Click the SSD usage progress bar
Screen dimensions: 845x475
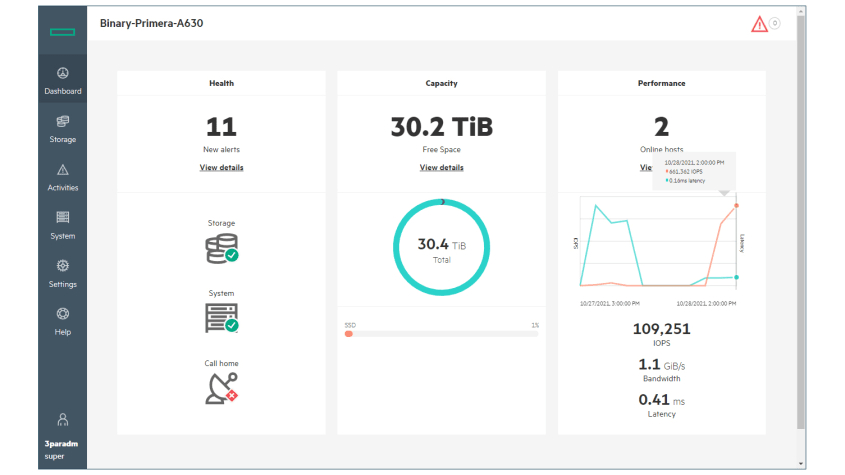click(441, 334)
